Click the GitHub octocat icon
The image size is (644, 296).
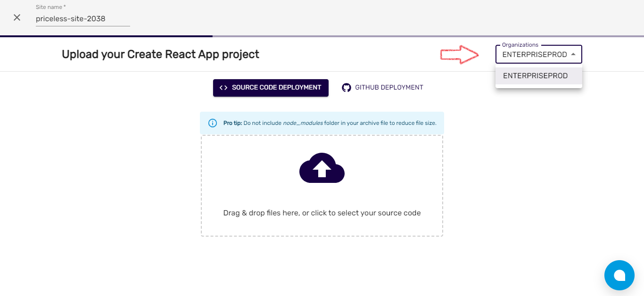point(347,88)
